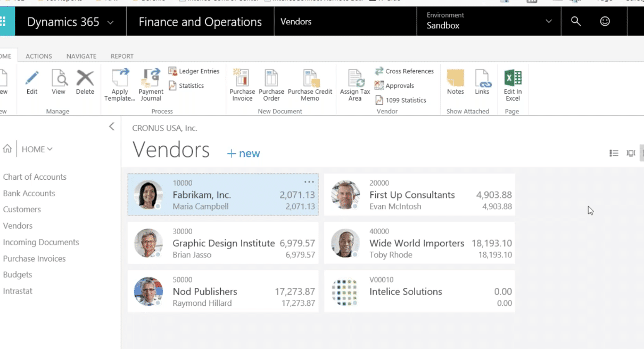
Task: Open the Fabrikam, Inc. three-dots menu
Action: click(x=309, y=182)
